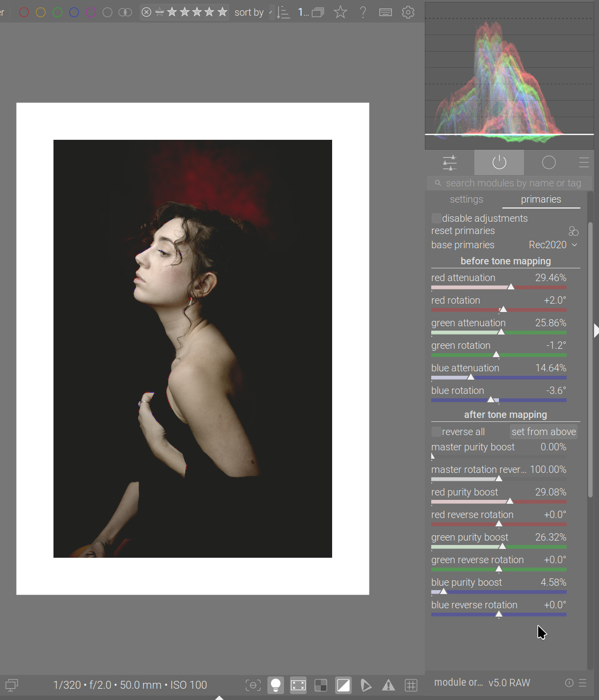Reverse the sort order direction
The height and width of the screenshot is (700, 599).
click(x=283, y=12)
